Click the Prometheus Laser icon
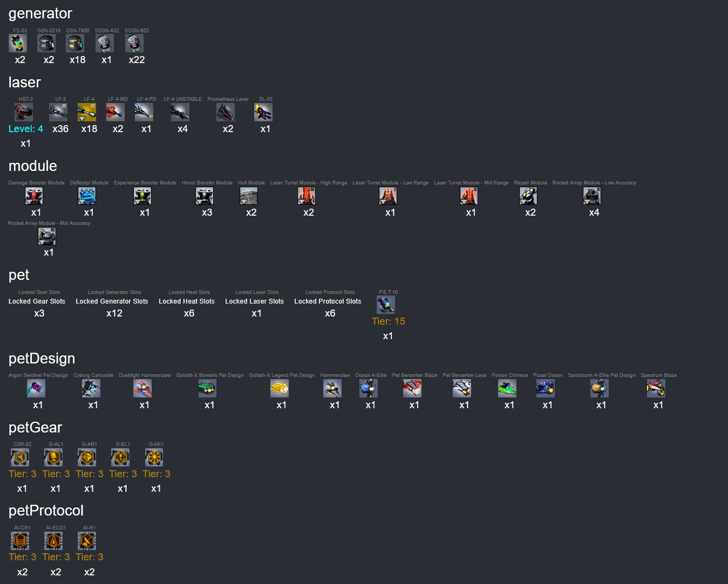 click(226, 112)
